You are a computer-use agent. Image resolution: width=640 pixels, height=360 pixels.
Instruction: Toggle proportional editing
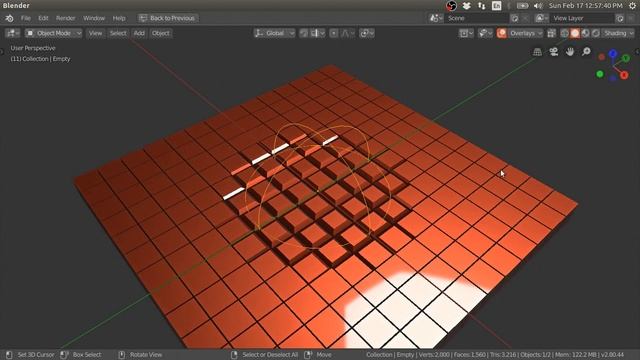tap(333, 33)
